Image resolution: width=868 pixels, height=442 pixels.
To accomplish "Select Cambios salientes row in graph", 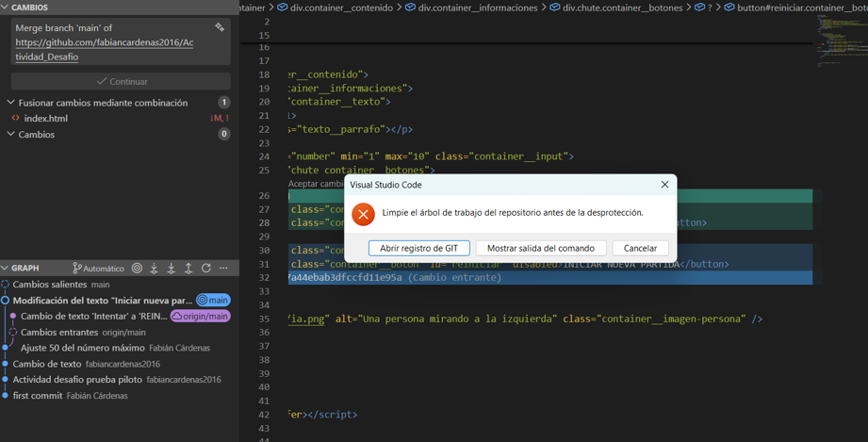I will point(120,285).
